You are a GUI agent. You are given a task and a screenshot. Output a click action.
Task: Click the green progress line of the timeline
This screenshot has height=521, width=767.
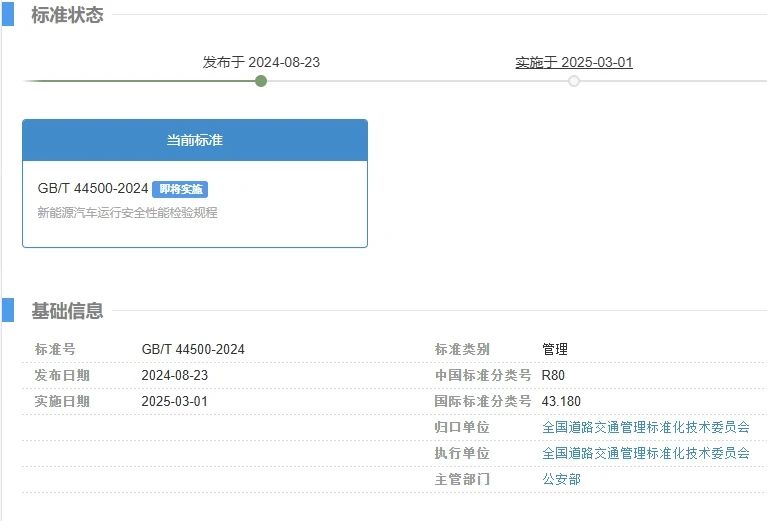point(140,81)
